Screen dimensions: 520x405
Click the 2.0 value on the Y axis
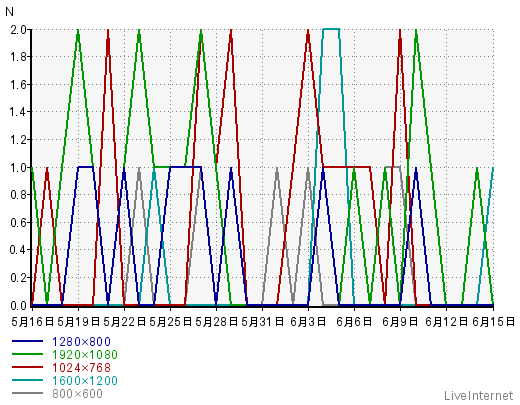pos(18,29)
